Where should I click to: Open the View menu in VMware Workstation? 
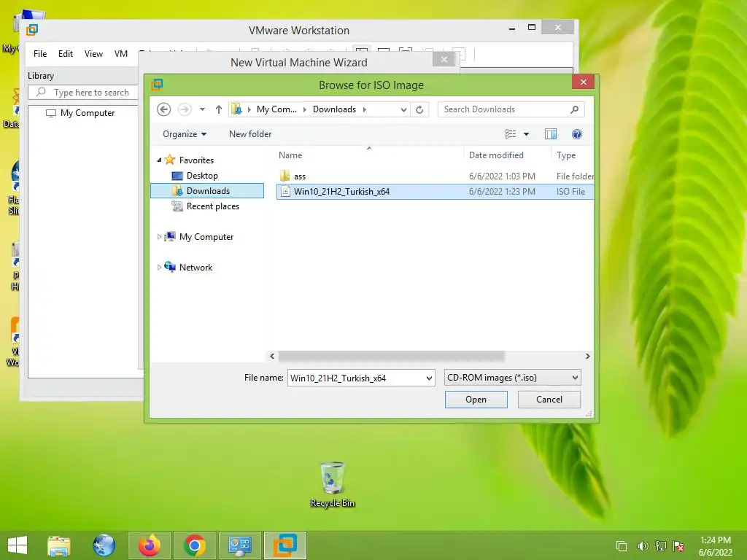tap(93, 54)
